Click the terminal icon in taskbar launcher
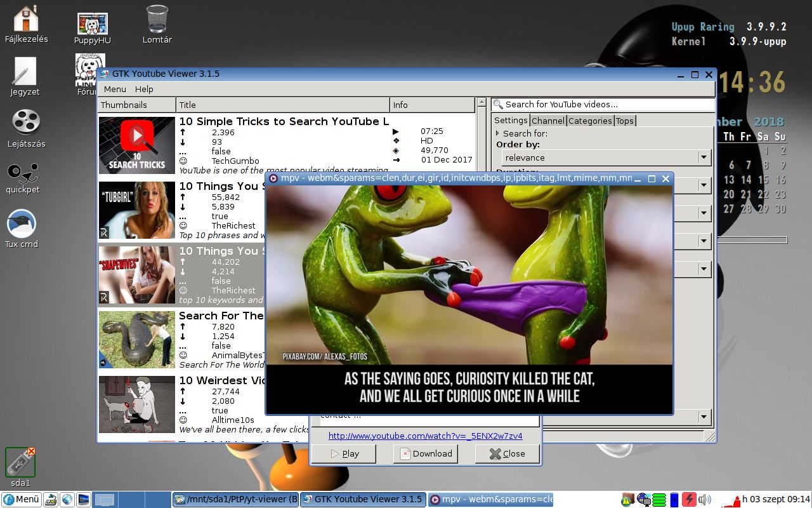Image resolution: width=812 pixels, height=508 pixels. pos(83,500)
